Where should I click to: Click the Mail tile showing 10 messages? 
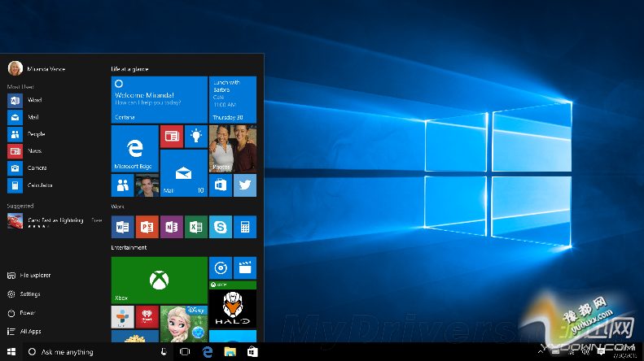183,173
